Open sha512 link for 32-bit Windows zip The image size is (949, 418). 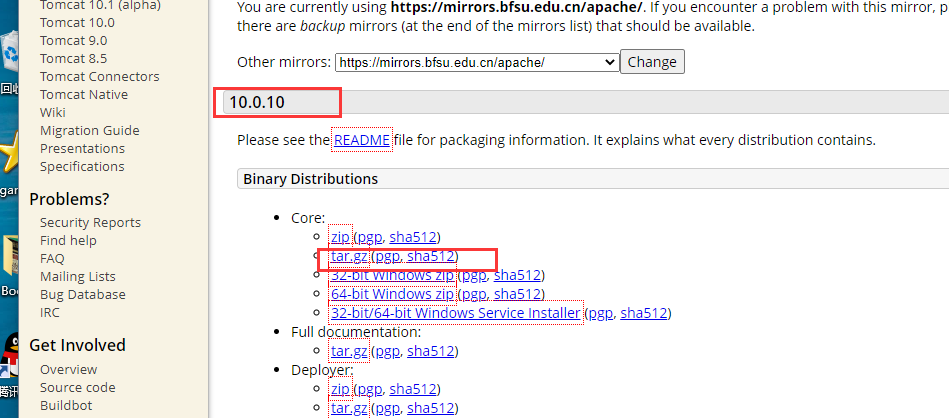click(518, 275)
